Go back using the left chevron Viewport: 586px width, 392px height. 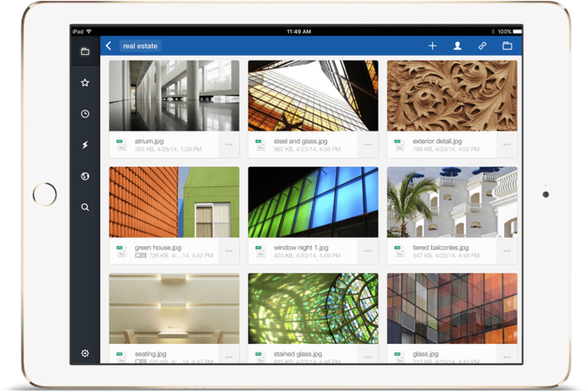click(x=109, y=46)
